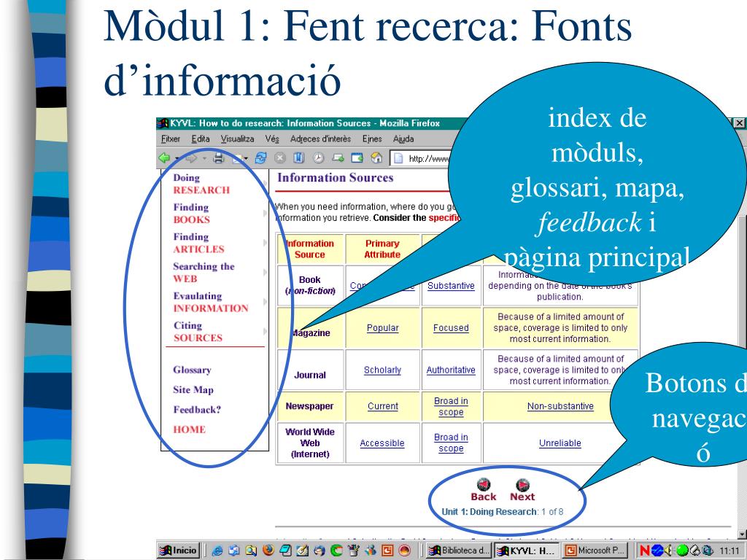Click the grey Stop loading icon

click(279, 157)
